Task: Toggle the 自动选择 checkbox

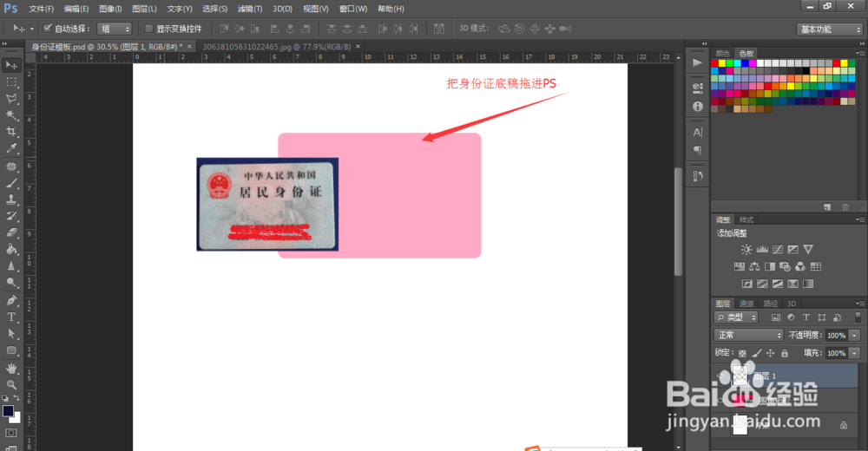Action: (x=48, y=29)
